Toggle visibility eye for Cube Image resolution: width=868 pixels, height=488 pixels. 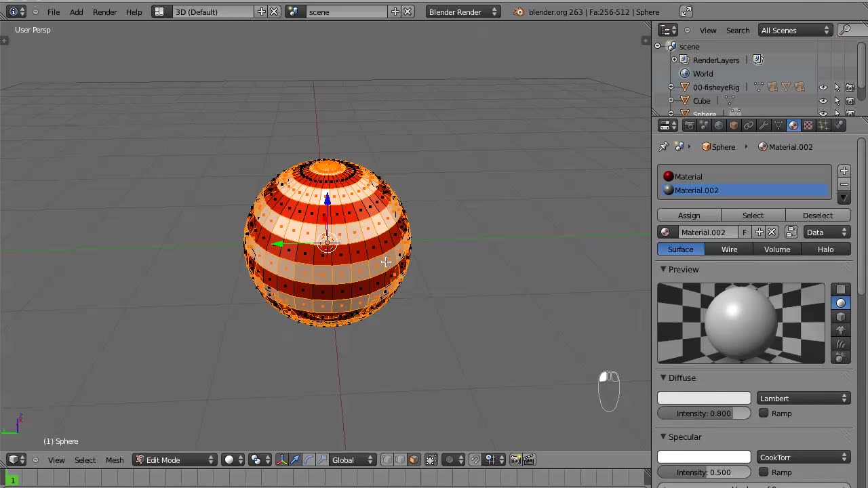coord(823,101)
